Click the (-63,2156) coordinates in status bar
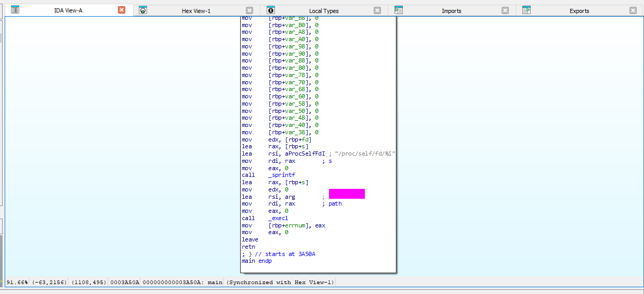Image resolution: width=644 pixels, height=294 pixels. point(49,282)
